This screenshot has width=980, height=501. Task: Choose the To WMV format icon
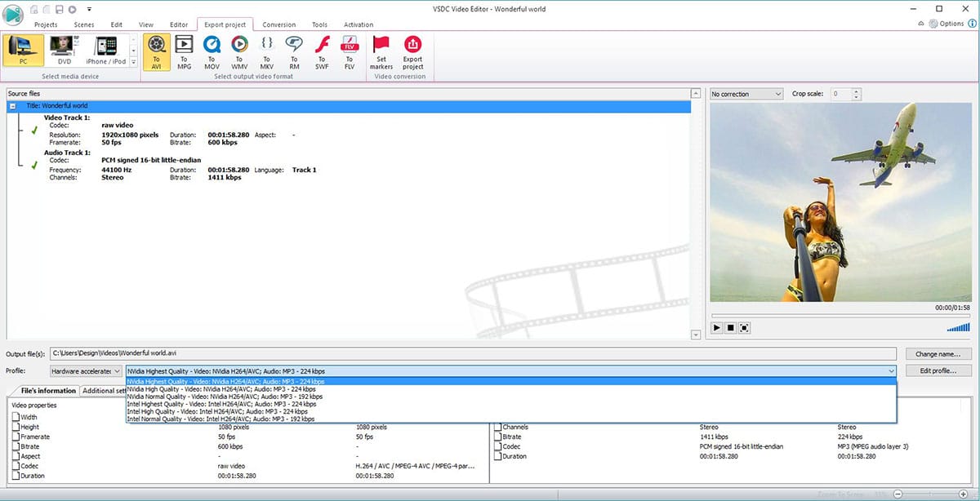click(239, 51)
